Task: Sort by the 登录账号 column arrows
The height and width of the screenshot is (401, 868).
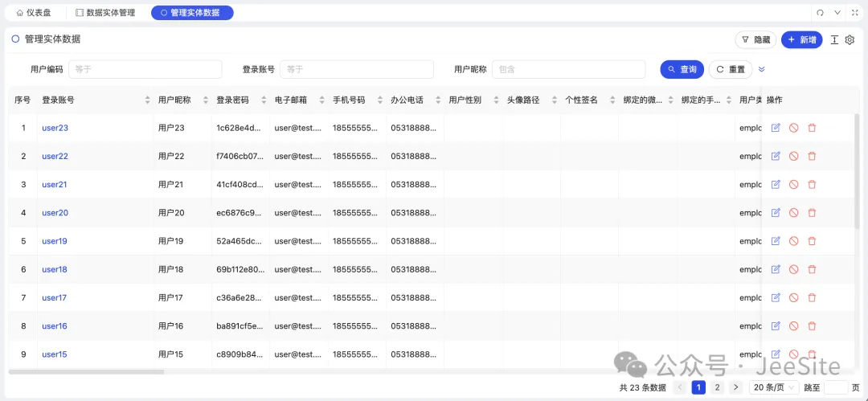Action: (x=147, y=100)
